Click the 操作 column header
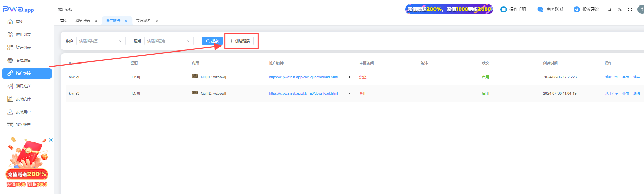This screenshot has height=194, width=644. (608, 63)
